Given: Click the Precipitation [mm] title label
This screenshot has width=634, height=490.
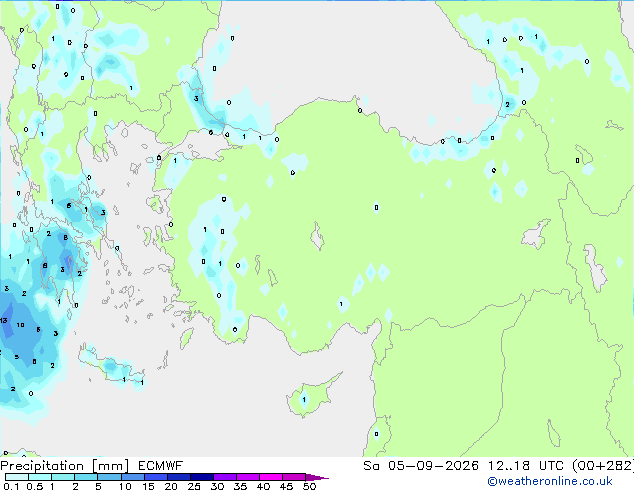Looking at the screenshot, I should click(x=65, y=466).
